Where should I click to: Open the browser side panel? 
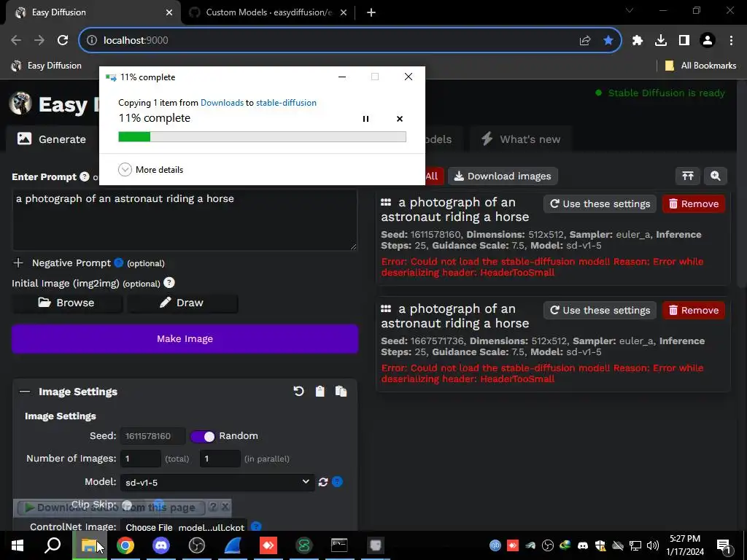[684, 41]
